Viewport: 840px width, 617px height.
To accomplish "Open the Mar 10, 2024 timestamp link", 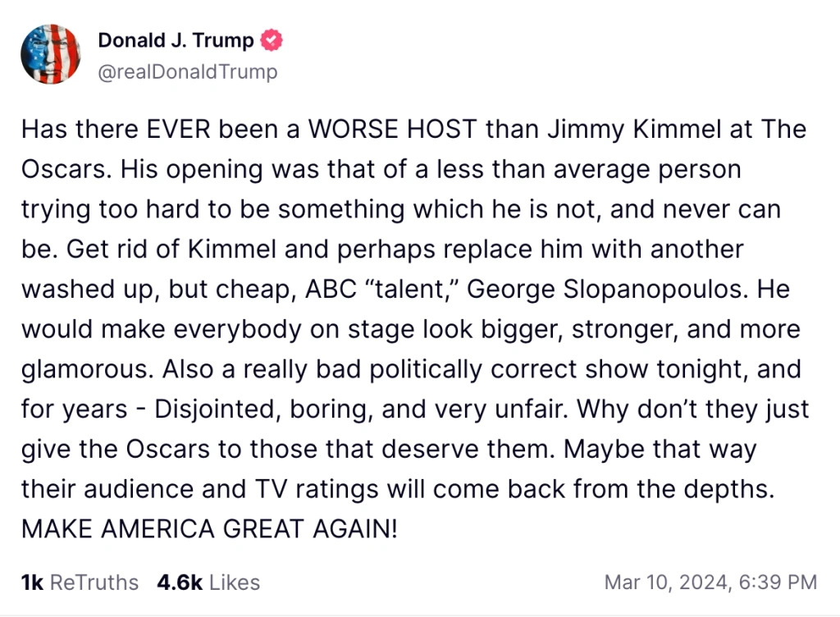I will point(711,583).
